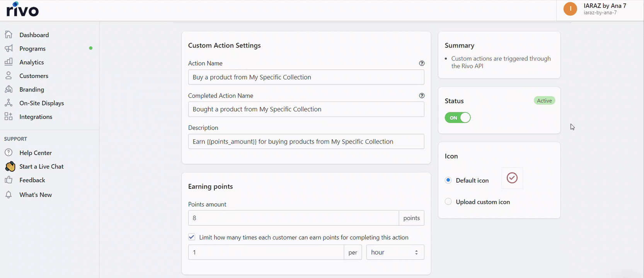
Task: Open On-Site Displays
Action: [x=42, y=103]
